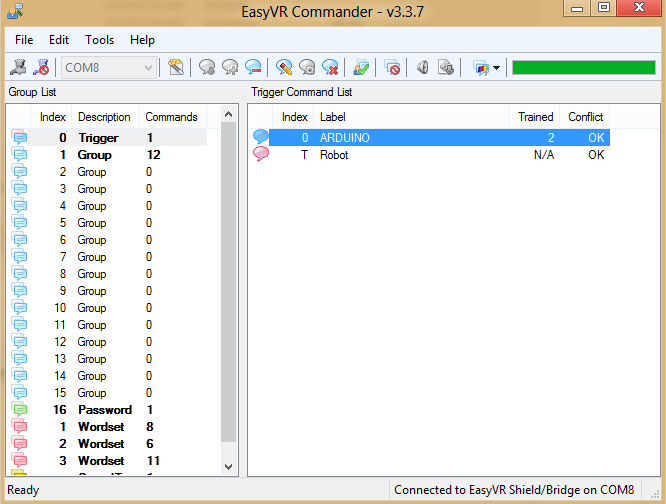Click Conflict column header

(584, 117)
